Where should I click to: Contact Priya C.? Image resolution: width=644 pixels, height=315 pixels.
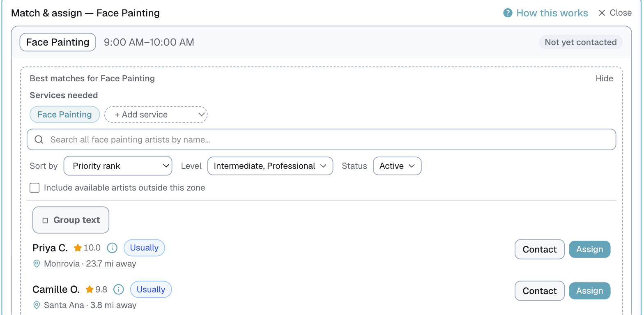tap(540, 249)
